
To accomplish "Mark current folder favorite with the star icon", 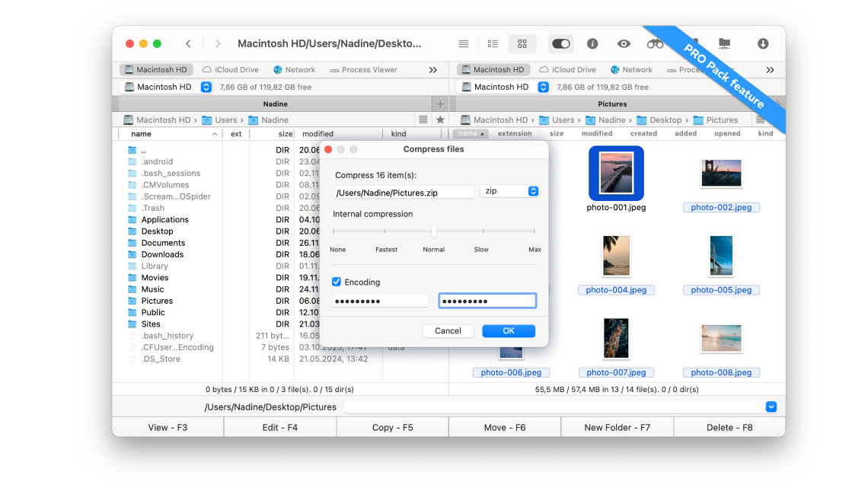I will [x=439, y=120].
